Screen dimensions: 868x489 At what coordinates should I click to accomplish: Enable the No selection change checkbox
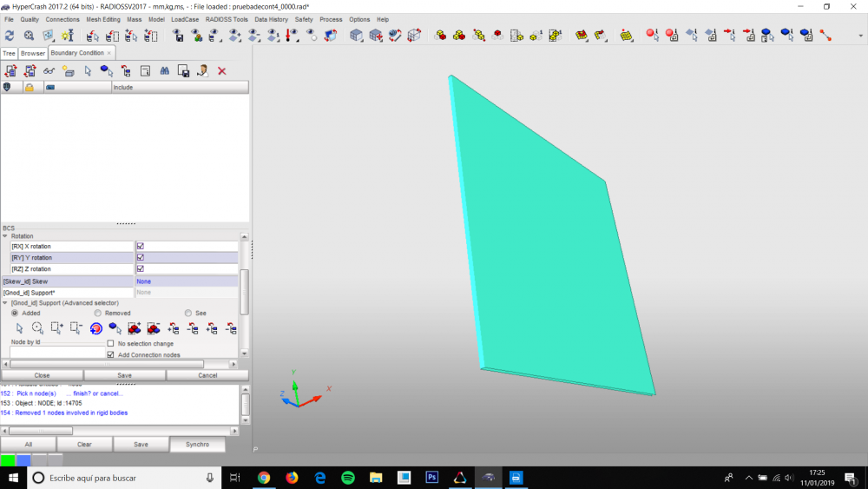click(x=110, y=343)
